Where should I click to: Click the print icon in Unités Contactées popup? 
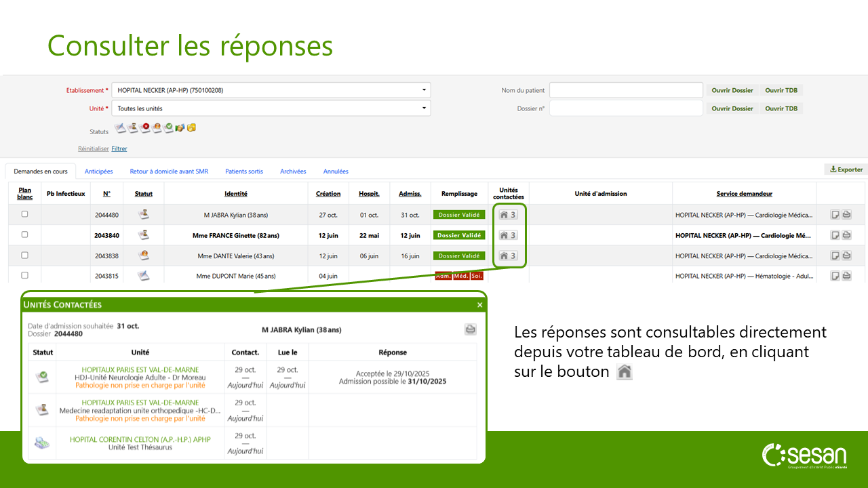[470, 329]
